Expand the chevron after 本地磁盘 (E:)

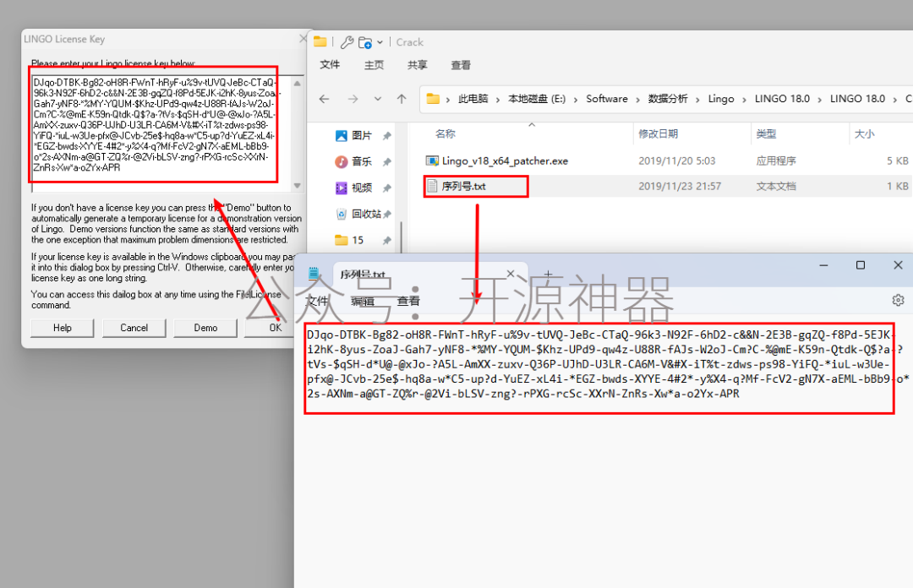(x=576, y=100)
